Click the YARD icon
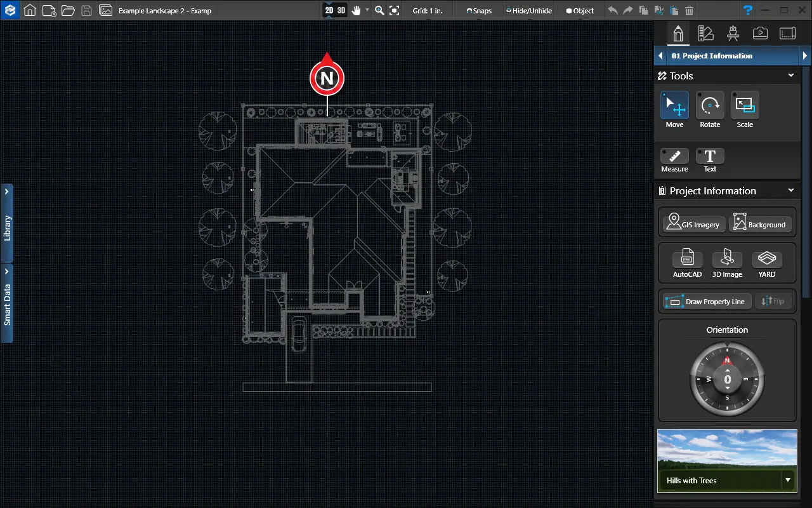Screen dimensions: 812x508 (767, 258)
